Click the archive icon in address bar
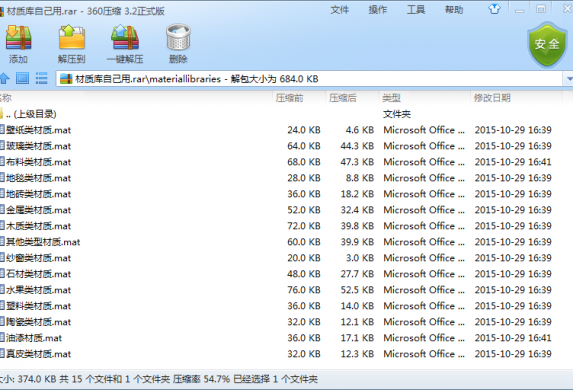 [66, 79]
